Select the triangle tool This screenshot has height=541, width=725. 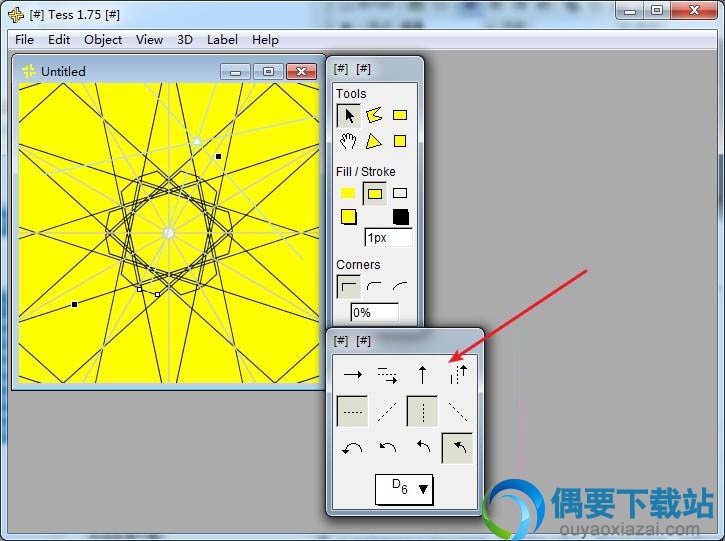(x=374, y=141)
